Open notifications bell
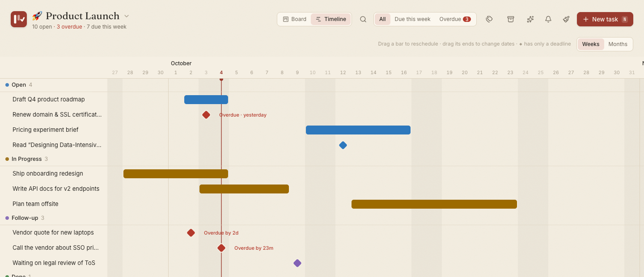 point(548,19)
